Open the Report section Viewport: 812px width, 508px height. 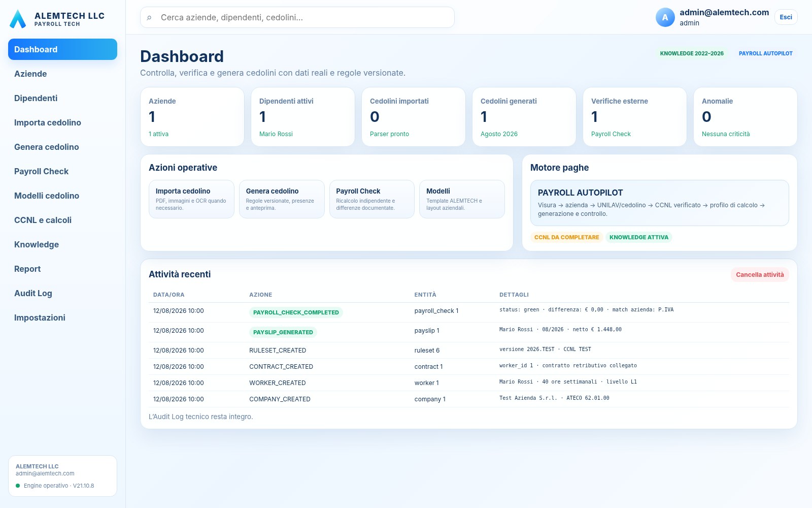pos(62,269)
